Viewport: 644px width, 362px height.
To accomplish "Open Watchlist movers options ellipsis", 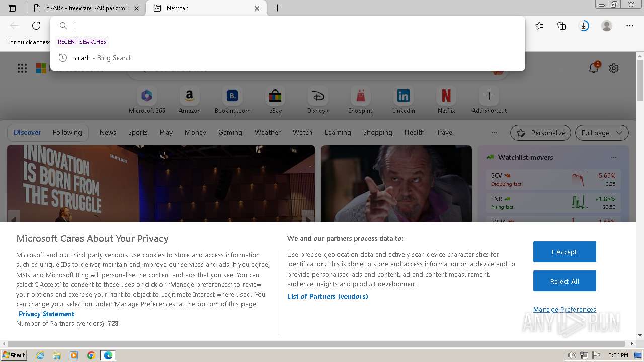I will pos(613,157).
